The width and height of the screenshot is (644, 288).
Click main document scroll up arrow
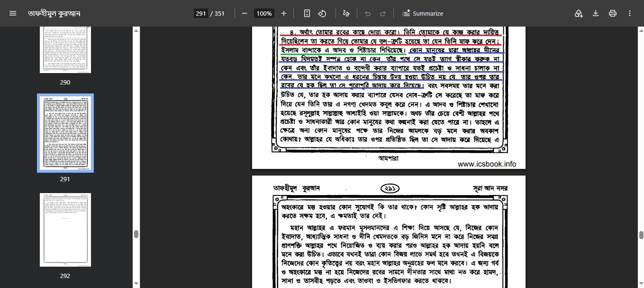point(641,30)
